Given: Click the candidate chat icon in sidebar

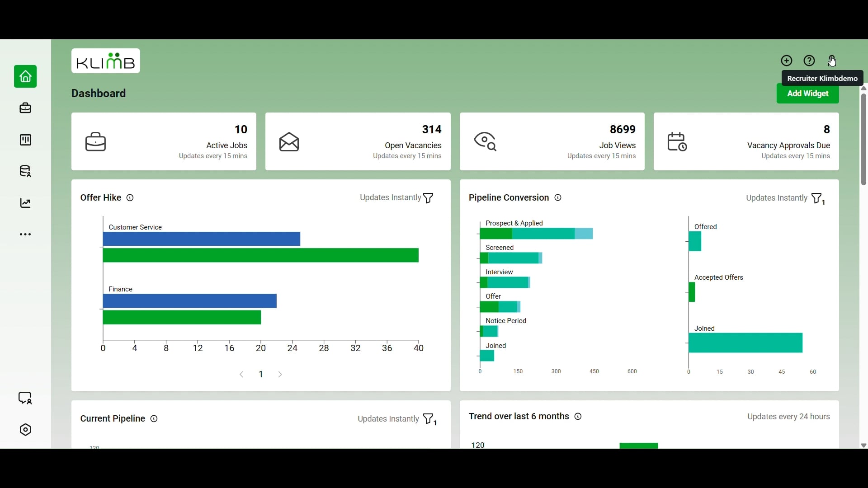Looking at the screenshot, I should 25,398.
